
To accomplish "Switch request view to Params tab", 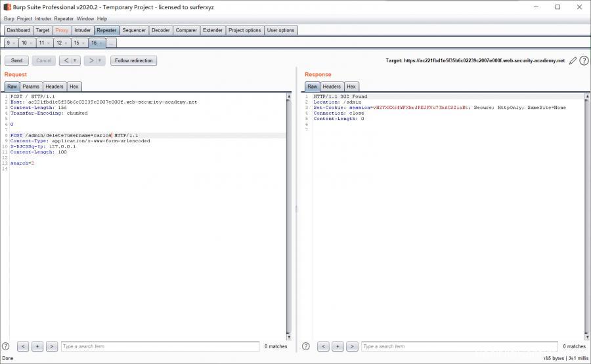I will coord(31,87).
